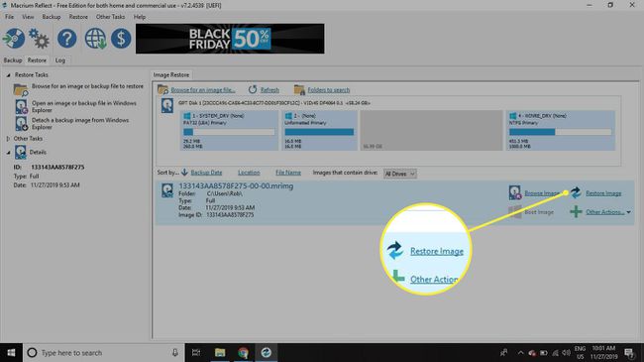Click the Open an image in Windows Explorer icon
Viewport: 644px width, 362px height.
22,106
